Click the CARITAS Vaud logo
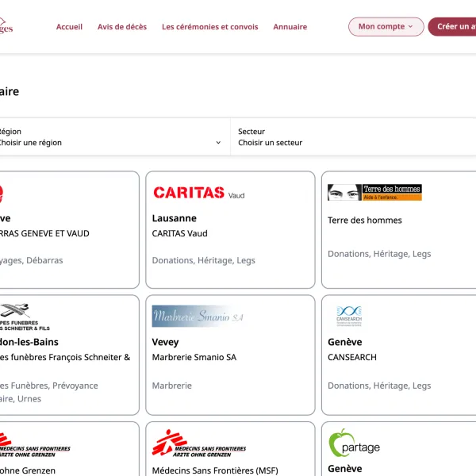The height and width of the screenshot is (476, 476). [198, 192]
